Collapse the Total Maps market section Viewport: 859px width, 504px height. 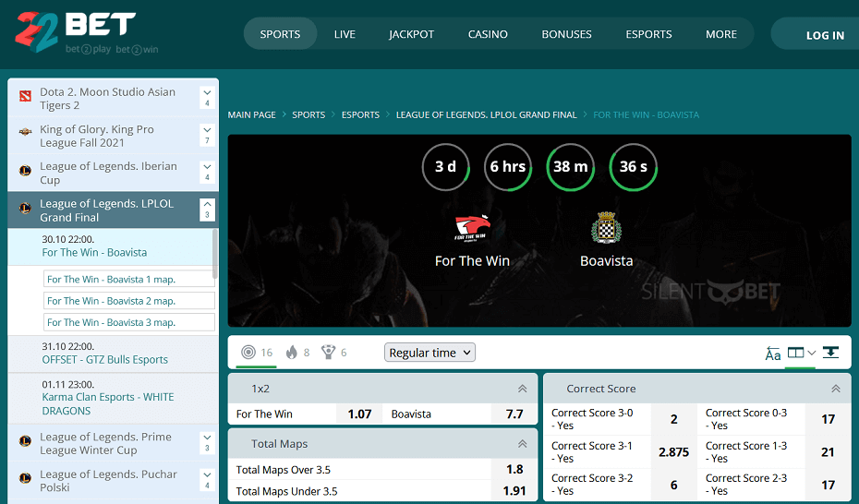coord(522,444)
